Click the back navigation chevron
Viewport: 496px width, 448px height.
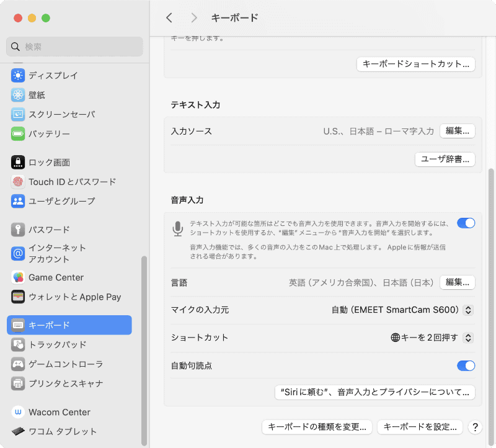(169, 18)
